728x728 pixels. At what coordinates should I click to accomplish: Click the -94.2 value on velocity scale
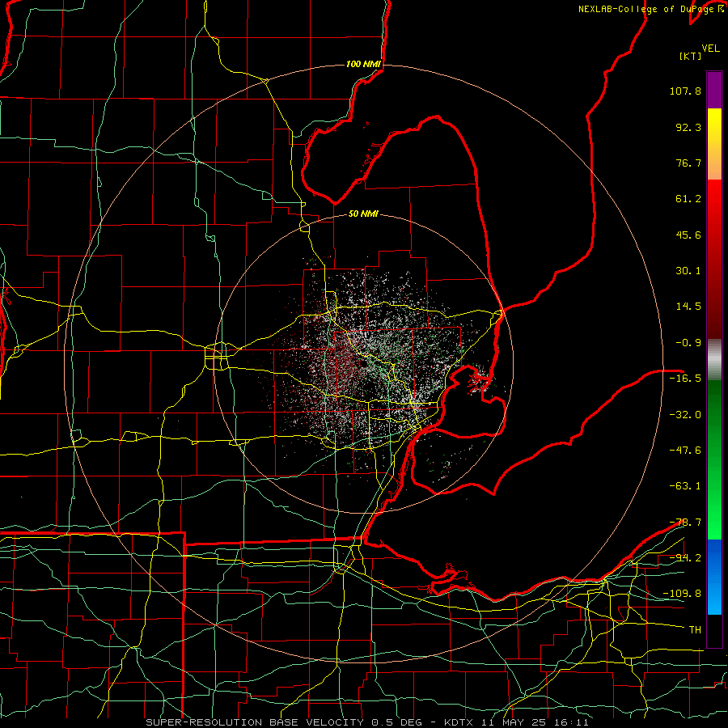coord(685,557)
